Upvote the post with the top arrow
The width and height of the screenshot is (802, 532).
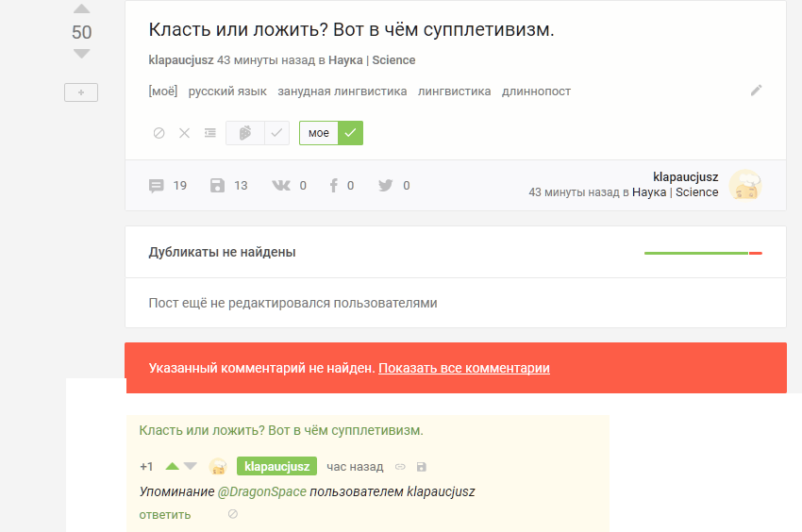pos(82,9)
